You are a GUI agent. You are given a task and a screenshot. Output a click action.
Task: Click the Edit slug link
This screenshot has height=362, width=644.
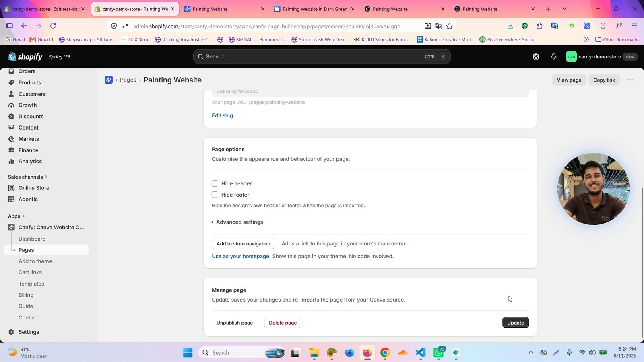tap(222, 115)
